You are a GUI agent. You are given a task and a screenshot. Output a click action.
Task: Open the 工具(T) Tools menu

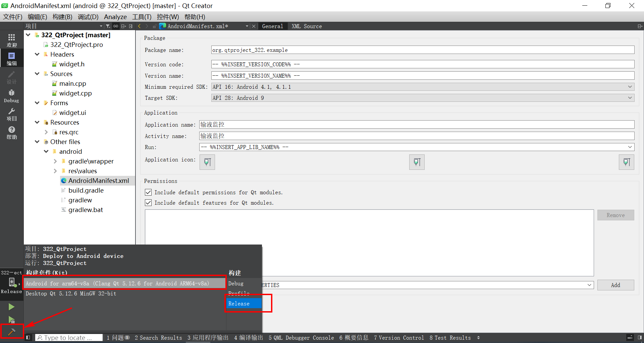[x=142, y=17]
